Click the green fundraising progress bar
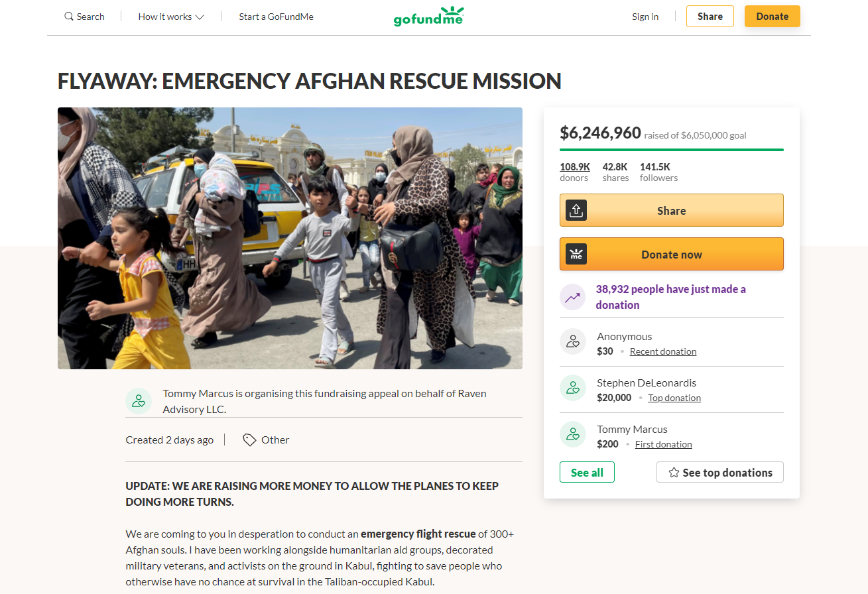Screen dimensions: 868x594 pyautogui.click(x=672, y=150)
